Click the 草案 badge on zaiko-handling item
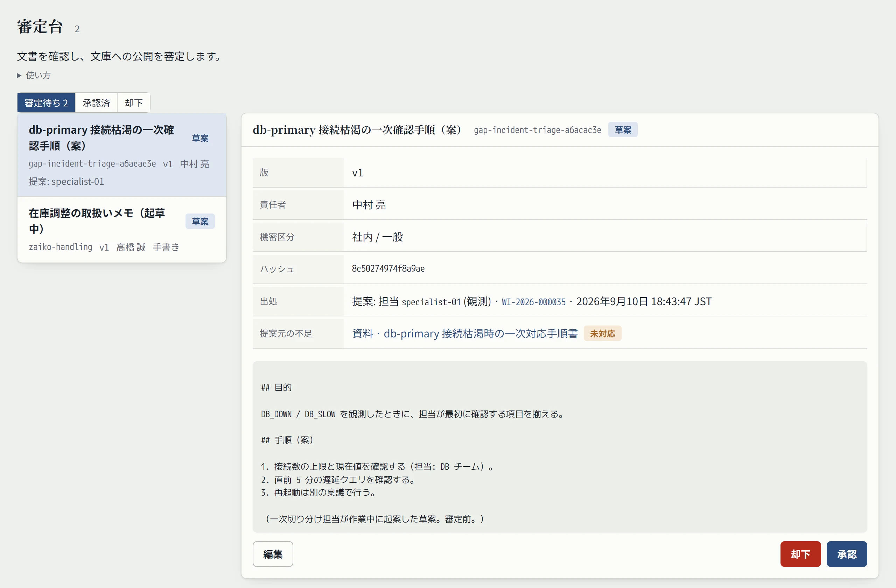Image resolution: width=896 pixels, height=588 pixels. (200, 221)
